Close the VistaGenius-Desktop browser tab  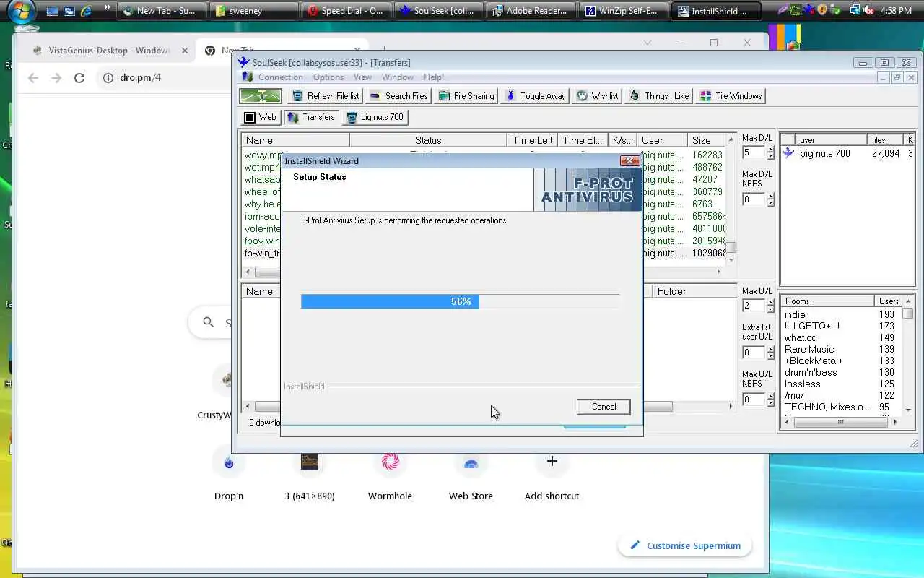(x=185, y=51)
